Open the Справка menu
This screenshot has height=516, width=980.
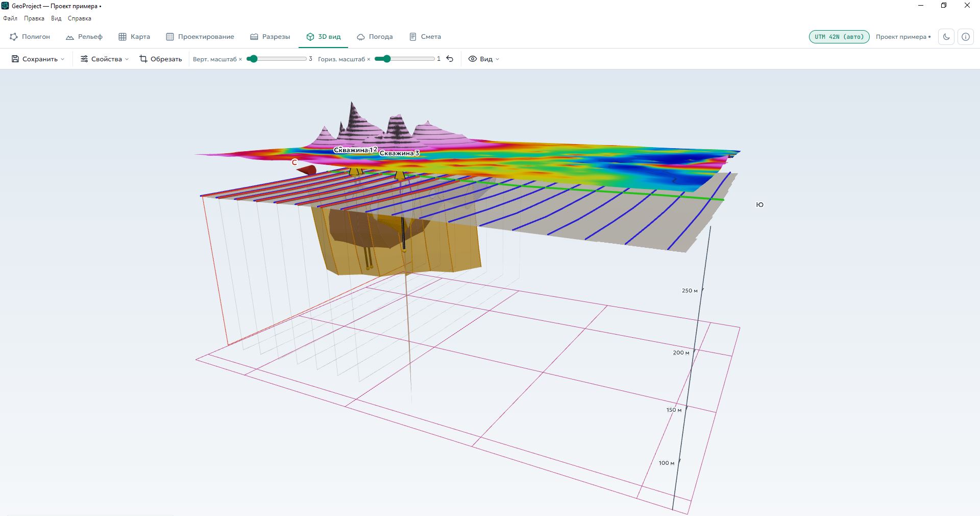point(80,18)
